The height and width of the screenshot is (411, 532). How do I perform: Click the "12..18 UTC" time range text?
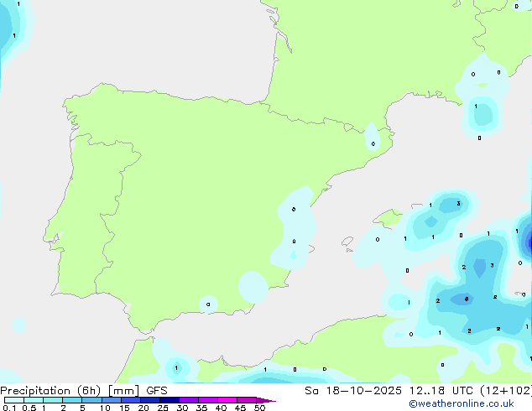[441, 391]
